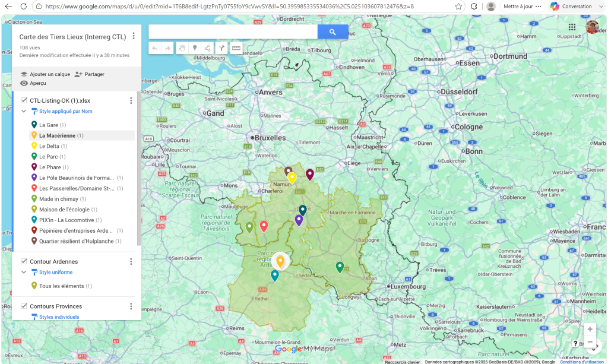
Task: Click the map search input field
Action: [x=233, y=32]
